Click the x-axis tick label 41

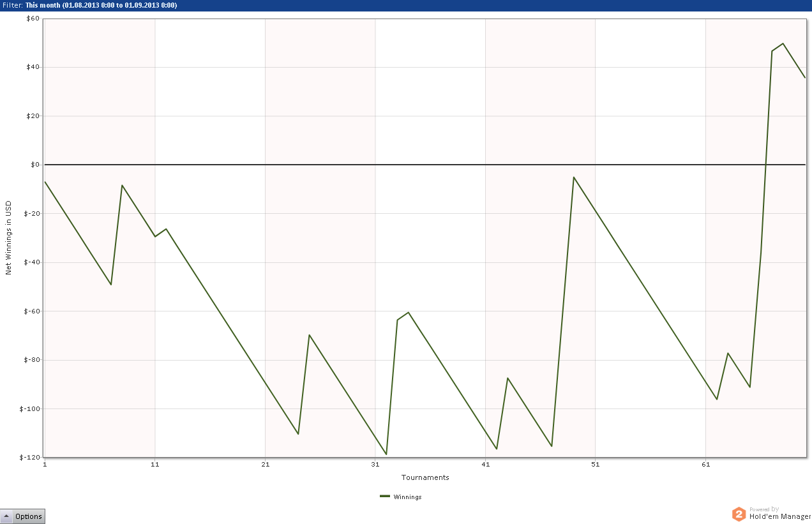pos(485,464)
